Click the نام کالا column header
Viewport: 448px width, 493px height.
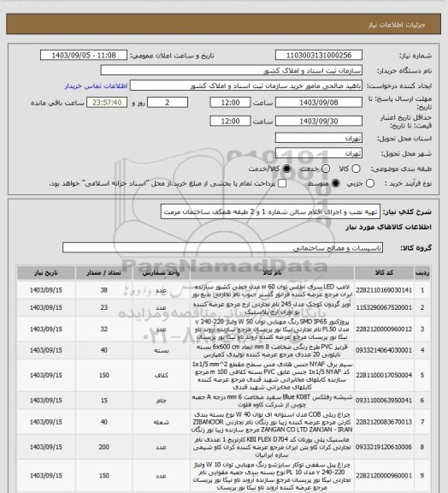click(272, 272)
